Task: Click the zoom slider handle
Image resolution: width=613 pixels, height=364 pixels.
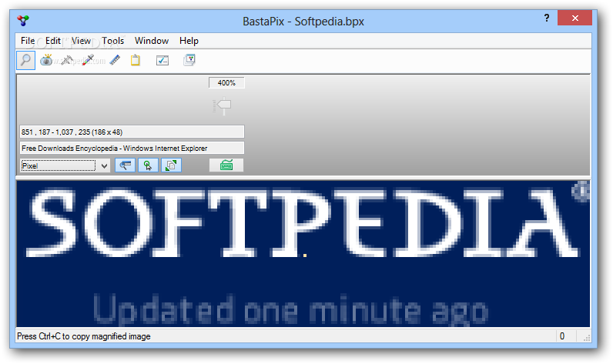Action: coord(224,105)
